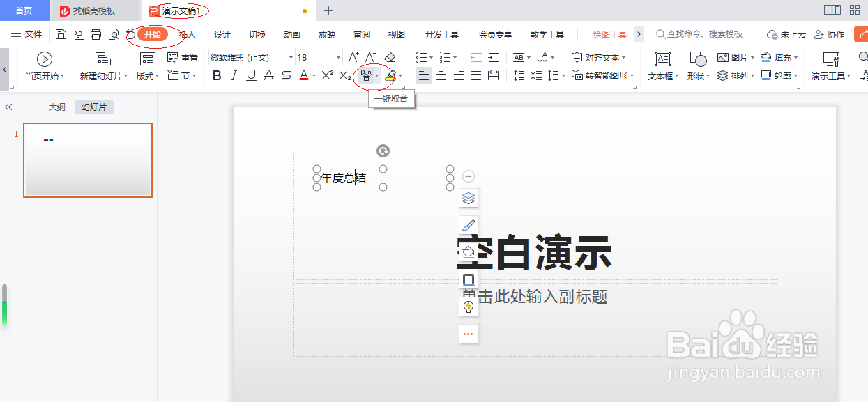Image resolution: width=868 pixels, height=402 pixels.
Task: Click the 轮廓 outline button
Action: [x=779, y=75]
